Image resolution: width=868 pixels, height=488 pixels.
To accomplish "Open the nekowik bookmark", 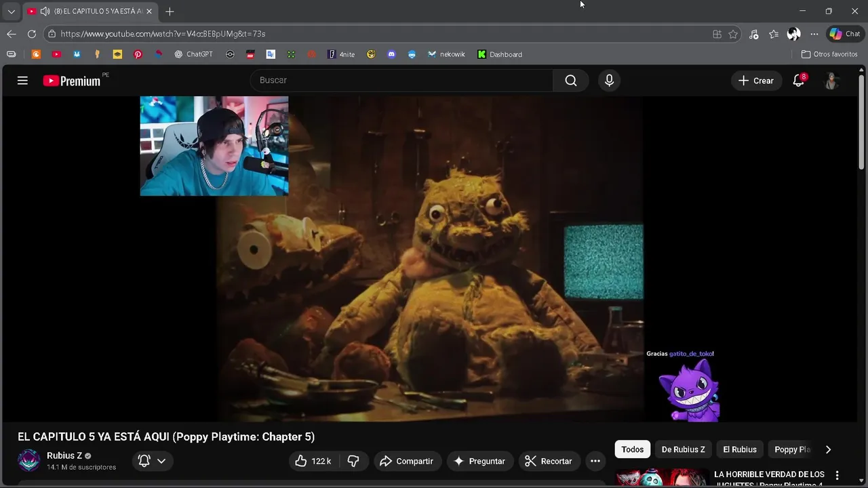I will point(446,54).
